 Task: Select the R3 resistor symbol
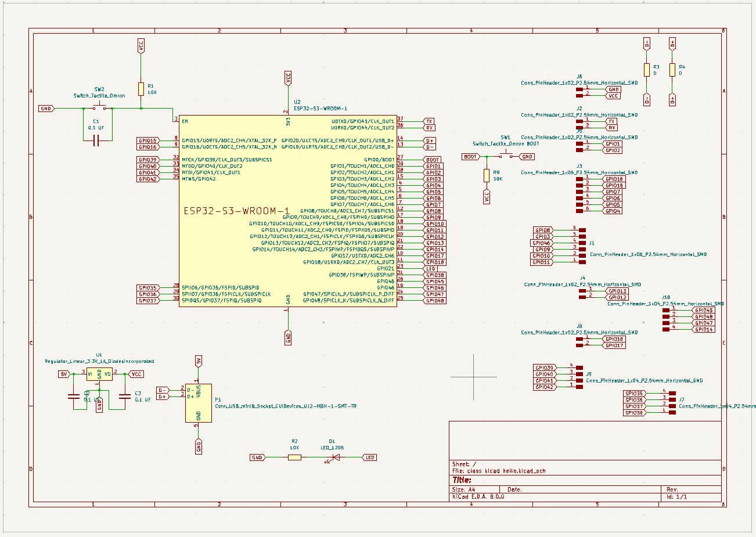(647, 70)
